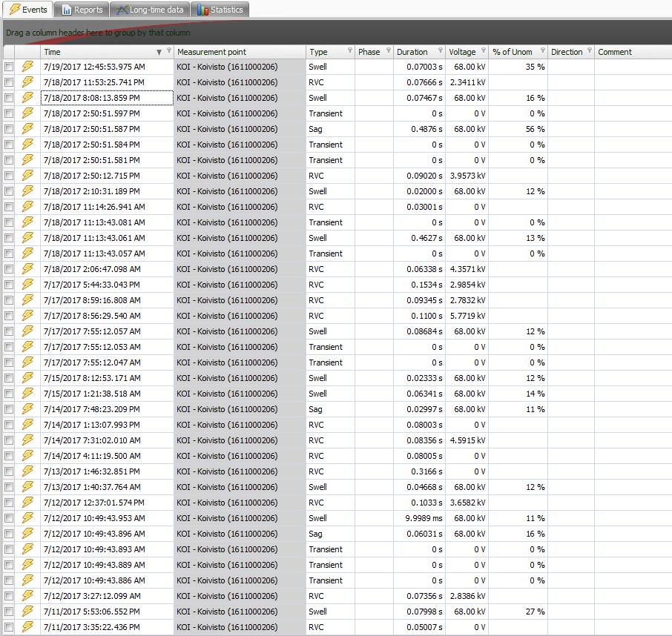The width and height of the screenshot is (672, 636).
Task: Open filter dropdown on Direction column
Action: (x=589, y=50)
